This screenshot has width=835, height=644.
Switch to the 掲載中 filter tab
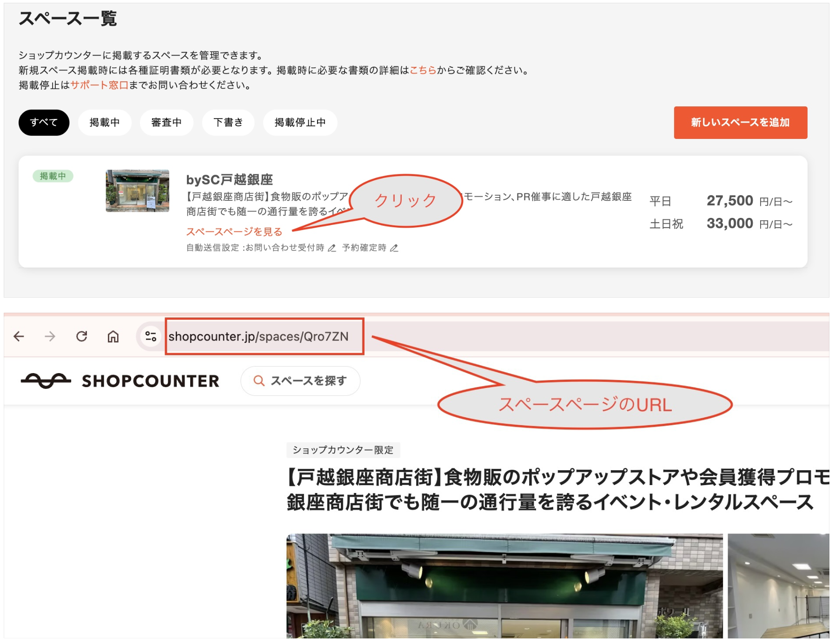tap(105, 123)
